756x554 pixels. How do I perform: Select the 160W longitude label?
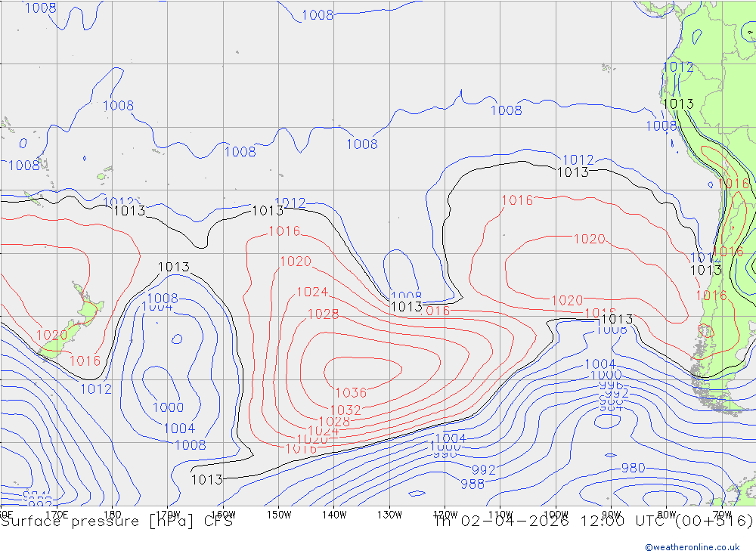pos(223,515)
